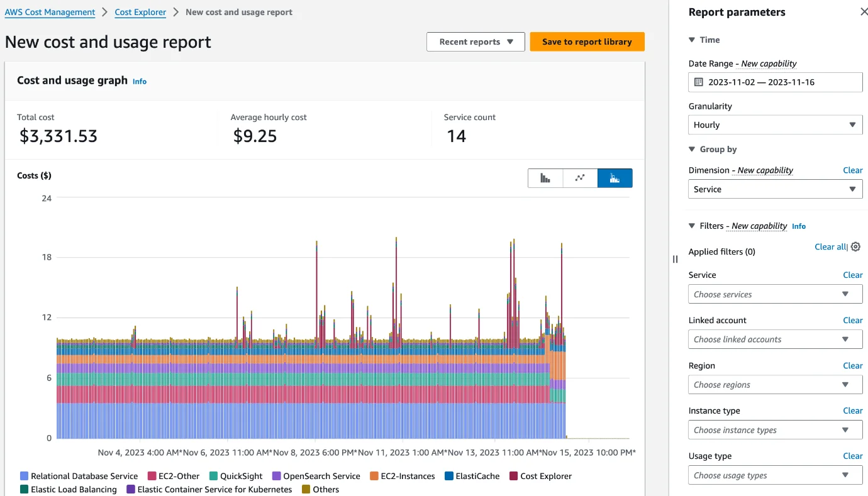This screenshot has height=496, width=868.
Task: Open the Choose services dropdown
Action: [x=776, y=294]
